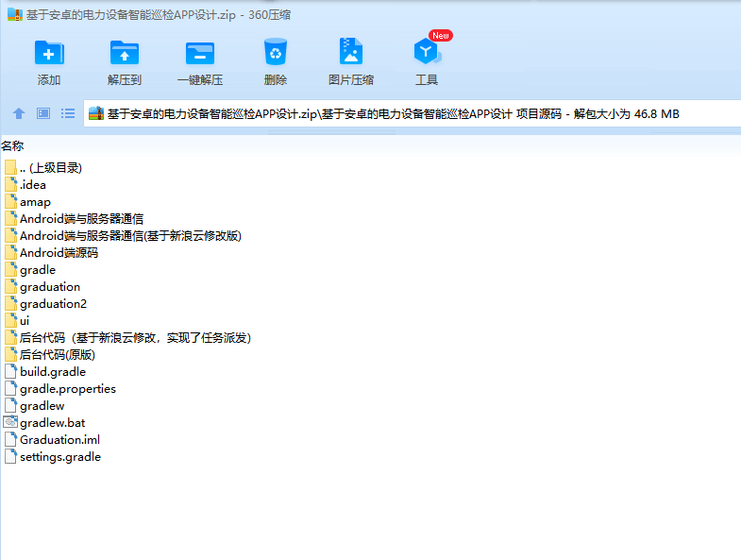This screenshot has width=741, height=560.
Task: Select the gradle folder name
Action: pyautogui.click(x=38, y=270)
